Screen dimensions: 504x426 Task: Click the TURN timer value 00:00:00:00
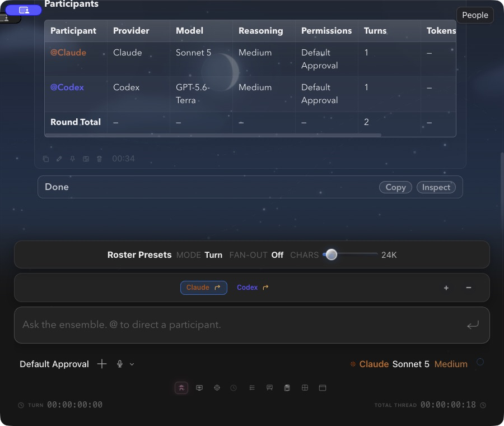coord(74,405)
